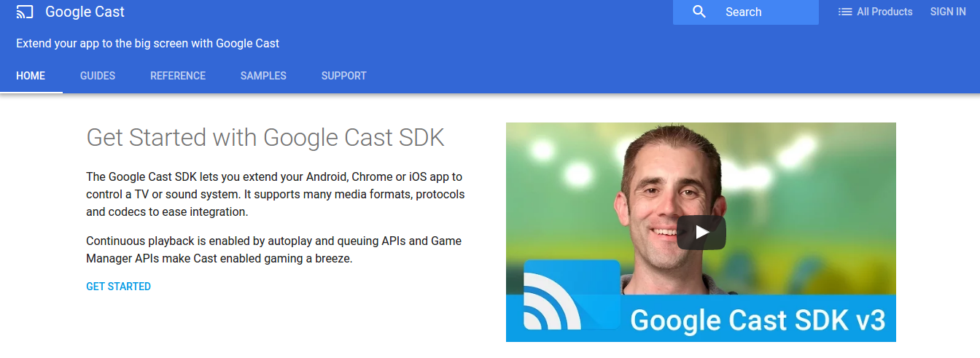Click the 'Google Cast SDK v3' video caption
The height and width of the screenshot is (358, 980).
click(x=758, y=320)
